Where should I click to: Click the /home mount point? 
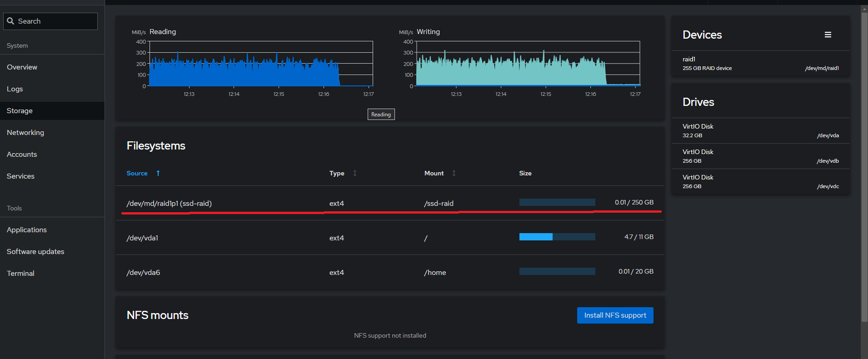coord(435,273)
